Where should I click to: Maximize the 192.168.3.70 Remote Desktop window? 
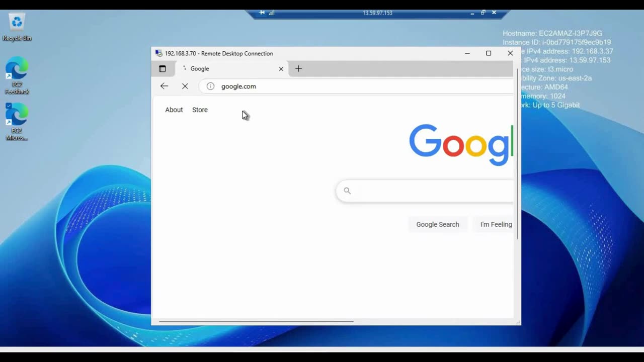[489, 53]
